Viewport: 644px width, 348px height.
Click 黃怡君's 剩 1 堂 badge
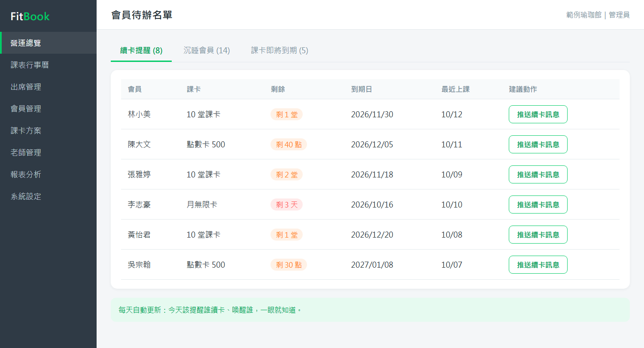(286, 235)
